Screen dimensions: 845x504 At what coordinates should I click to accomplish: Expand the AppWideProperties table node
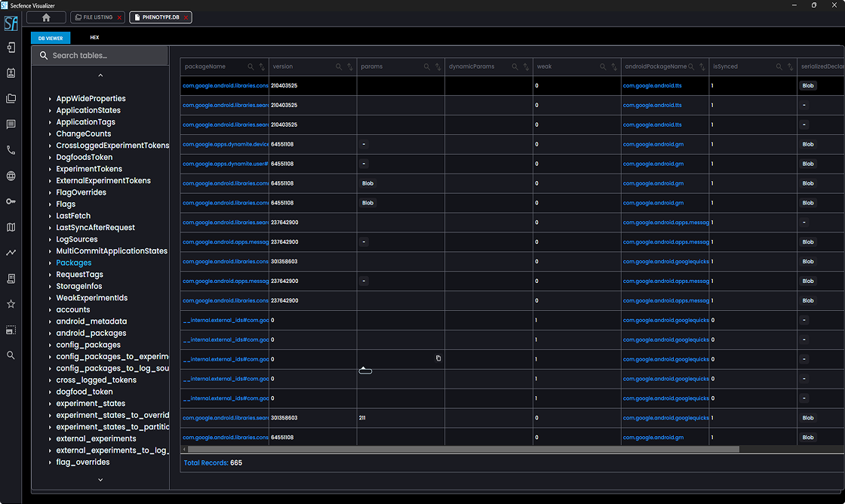[x=50, y=99]
